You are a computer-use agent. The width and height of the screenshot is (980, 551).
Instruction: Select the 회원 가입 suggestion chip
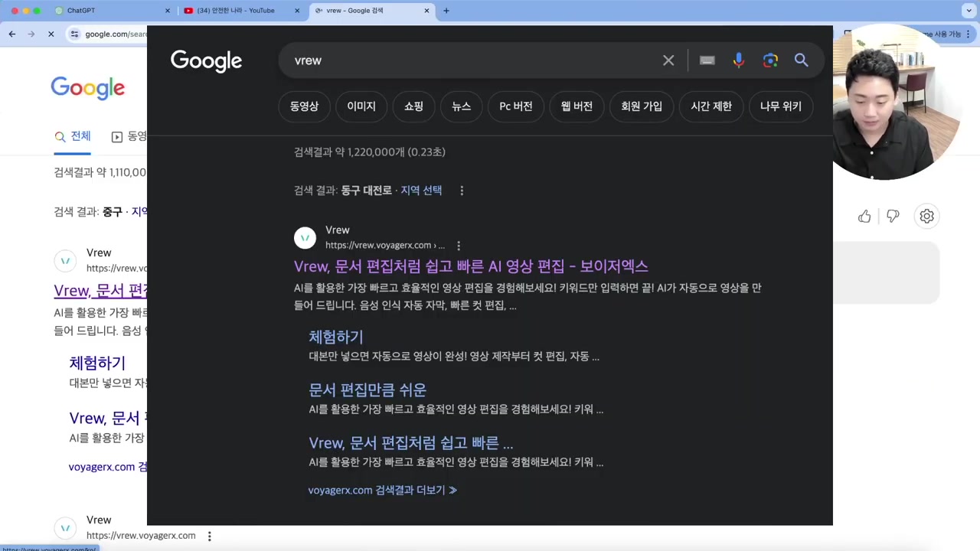(x=642, y=106)
